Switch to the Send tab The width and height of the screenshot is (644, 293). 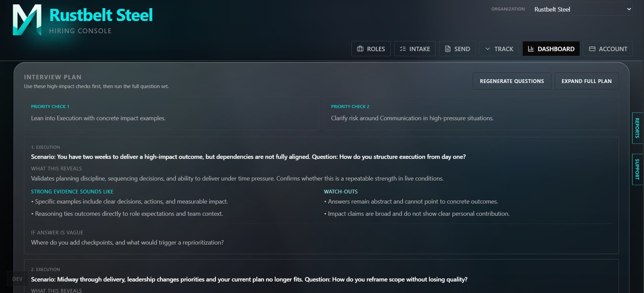coord(457,49)
